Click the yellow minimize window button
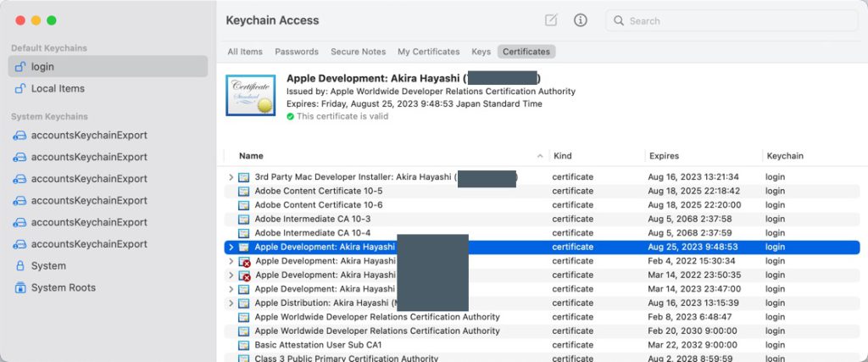The width and height of the screenshot is (868, 362). coord(36,20)
